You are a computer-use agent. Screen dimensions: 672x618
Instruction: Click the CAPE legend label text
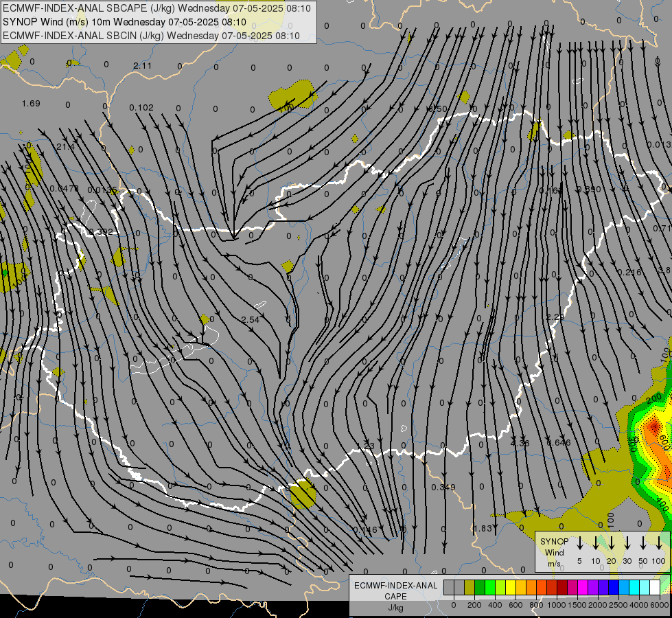tap(395, 597)
